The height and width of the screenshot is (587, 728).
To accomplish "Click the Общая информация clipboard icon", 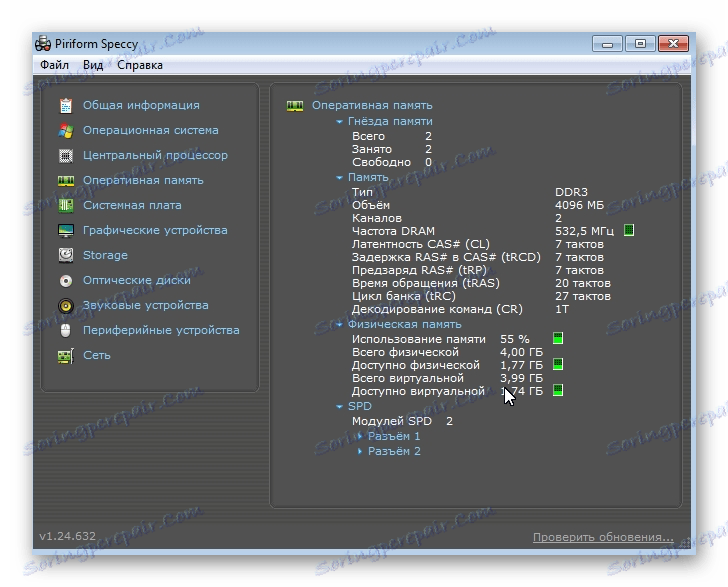I will point(65,106).
